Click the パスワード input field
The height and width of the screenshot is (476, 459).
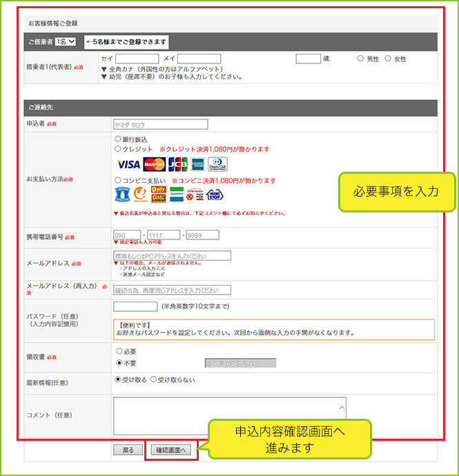click(135, 306)
